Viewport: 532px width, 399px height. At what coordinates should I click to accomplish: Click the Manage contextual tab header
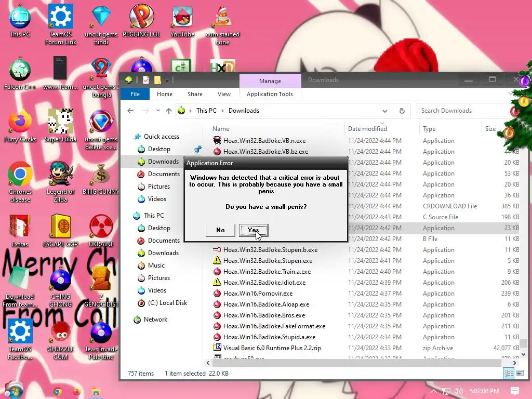270,81
